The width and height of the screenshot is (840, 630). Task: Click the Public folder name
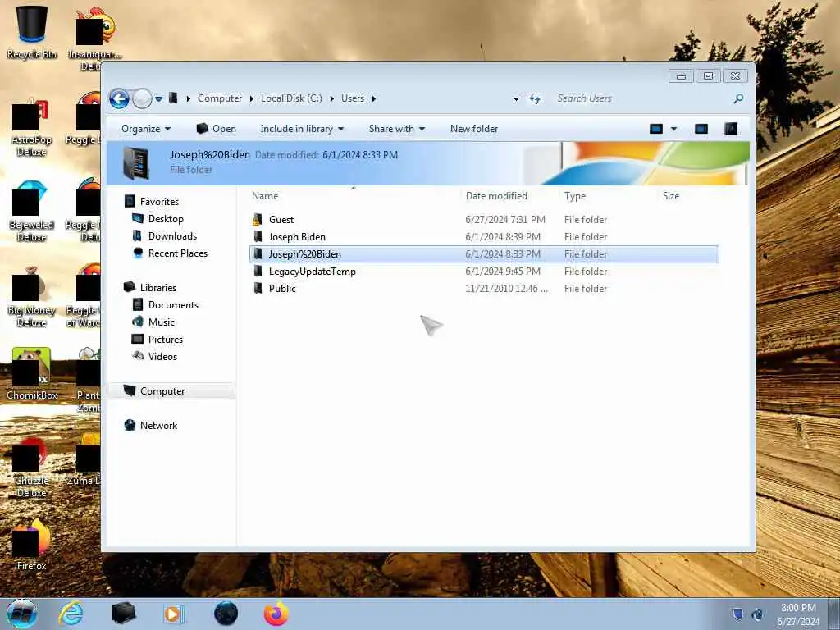282,289
